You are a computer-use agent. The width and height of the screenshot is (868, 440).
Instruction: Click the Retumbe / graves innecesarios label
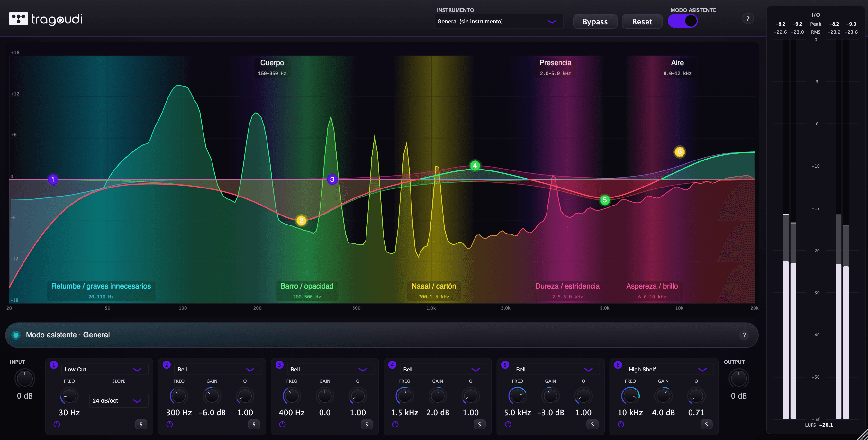click(101, 291)
